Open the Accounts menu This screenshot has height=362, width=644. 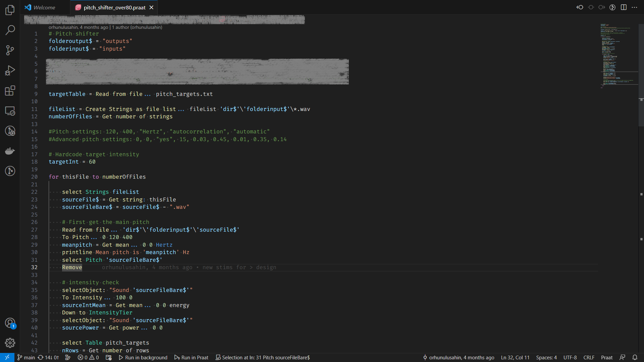[10, 323]
